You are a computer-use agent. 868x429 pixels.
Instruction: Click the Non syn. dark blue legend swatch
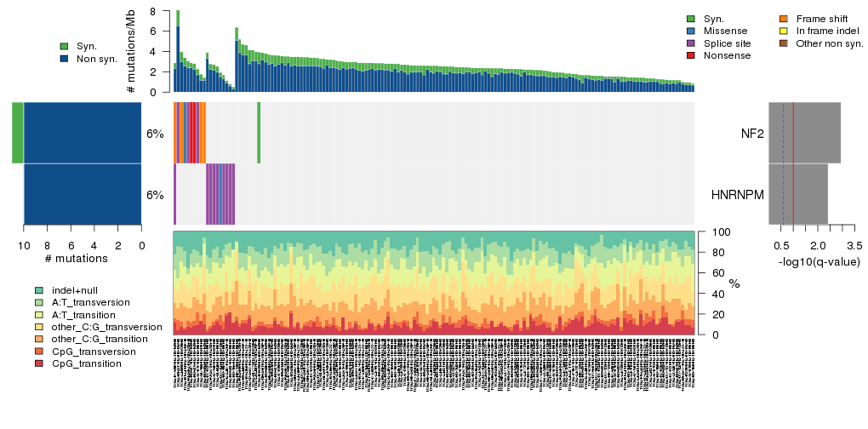coord(65,59)
